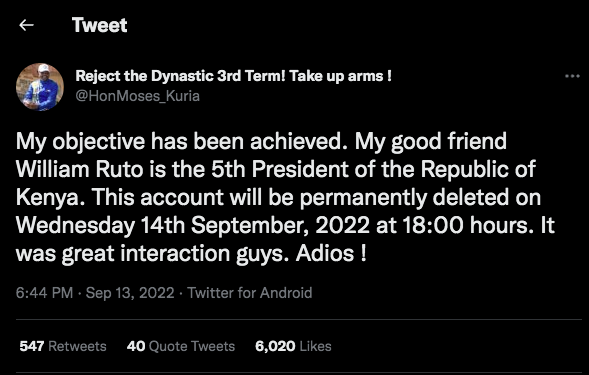Open the three-dot more options menu

(572, 76)
